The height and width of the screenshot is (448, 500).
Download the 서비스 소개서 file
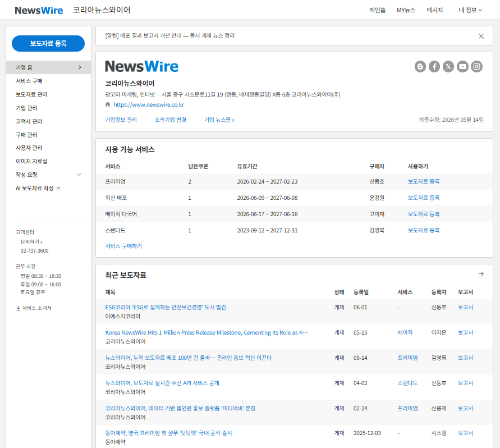coord(34,308)
